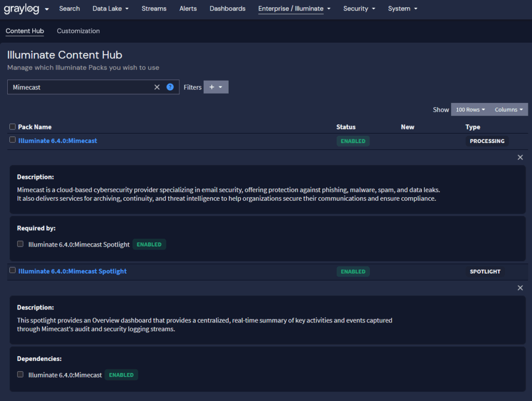Click the ENABLED status badge on the Mimecast row

353,140
